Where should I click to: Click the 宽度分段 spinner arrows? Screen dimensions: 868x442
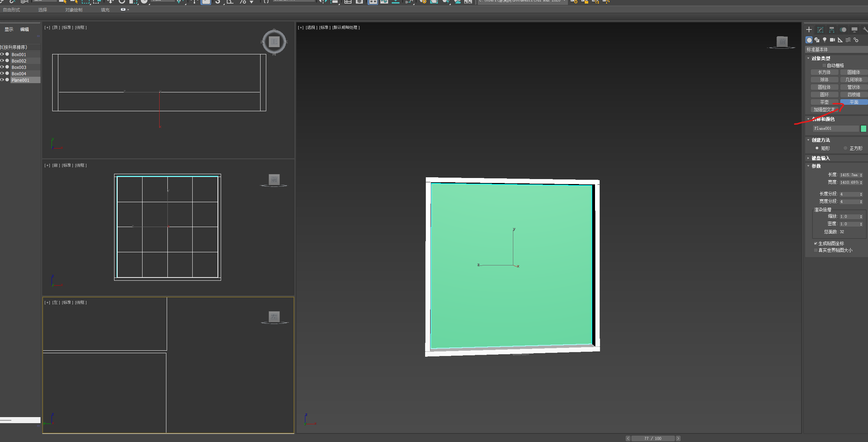[x=861, y=201]
